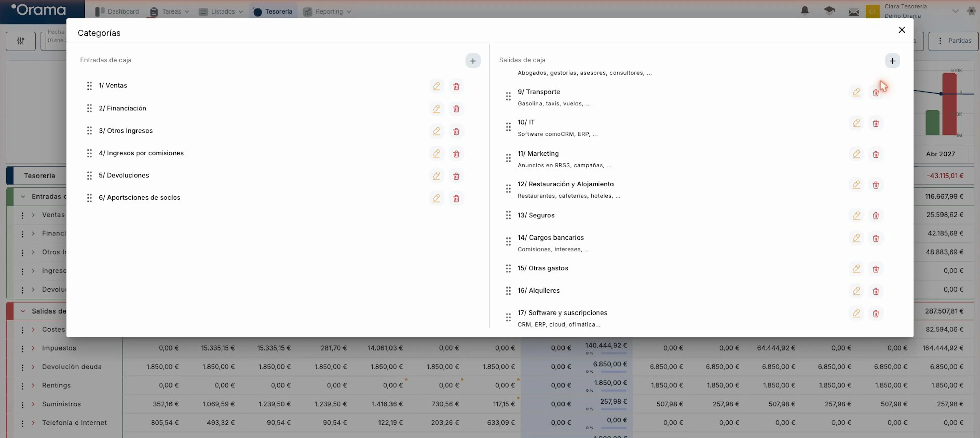
Task: Open the Reporting dropdown menu
Action: (x=327, y=11)
